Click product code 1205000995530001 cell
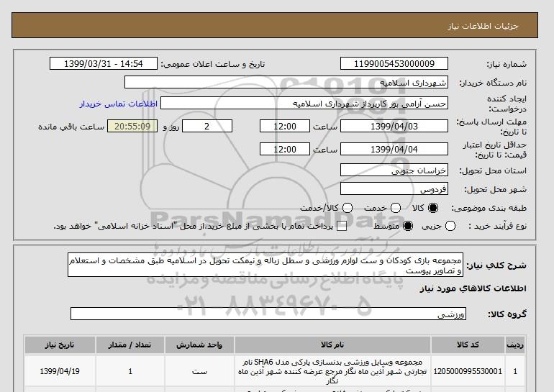 pyautogui.click(x=468, y=371)
